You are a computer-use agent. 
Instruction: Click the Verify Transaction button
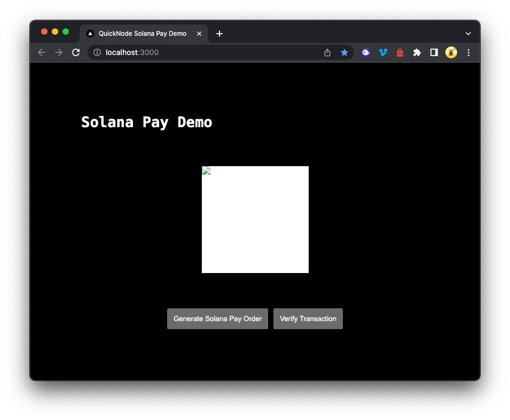[308, 318]
